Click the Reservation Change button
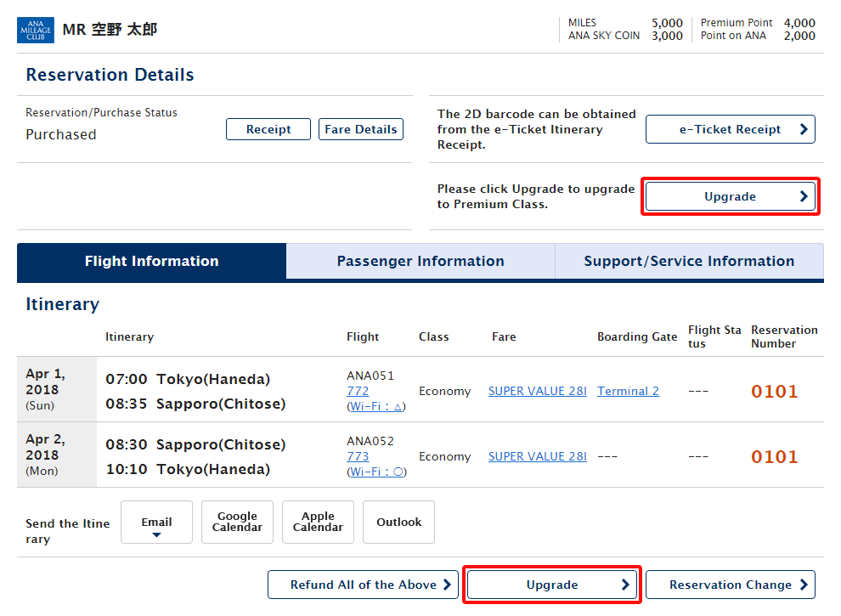The height and width of the screenshot is (616, 841). [730, 585]
